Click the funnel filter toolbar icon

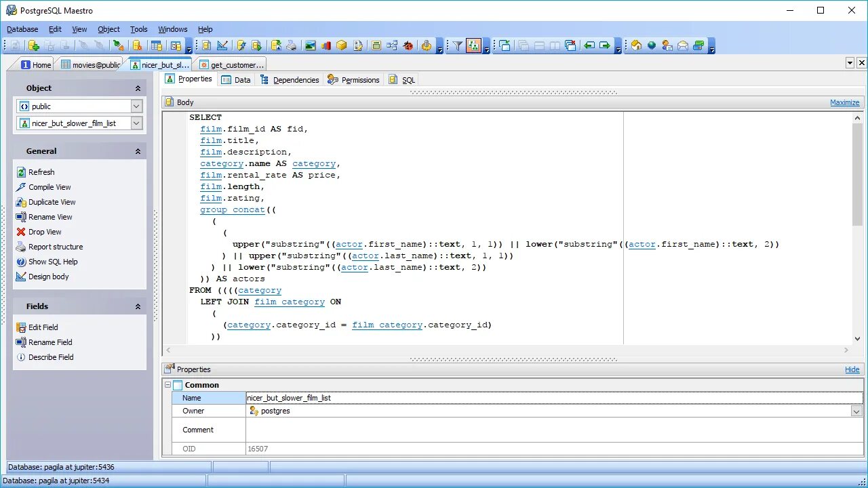tap(458, 45)
